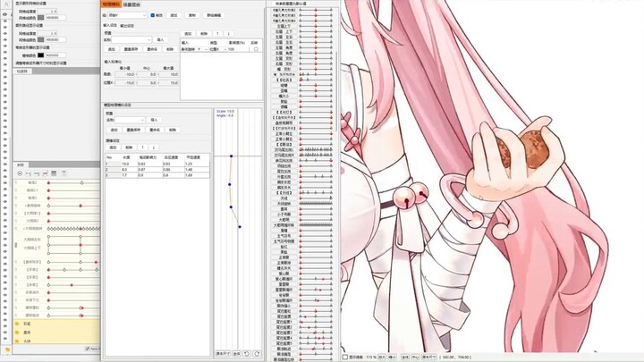Toggle the 有效 checkbox

click(152, 15)
